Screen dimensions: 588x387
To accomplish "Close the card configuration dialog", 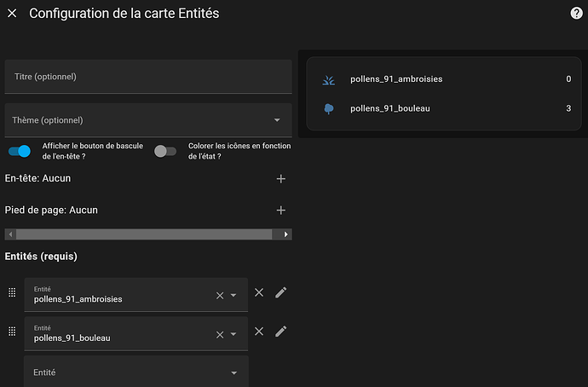I will click(12, 14).
